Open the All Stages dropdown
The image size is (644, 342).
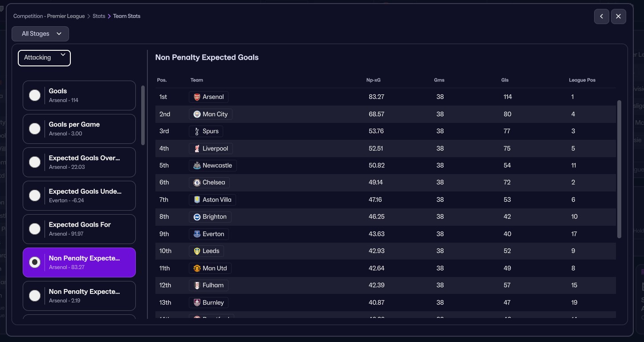(x=41, y=34)
